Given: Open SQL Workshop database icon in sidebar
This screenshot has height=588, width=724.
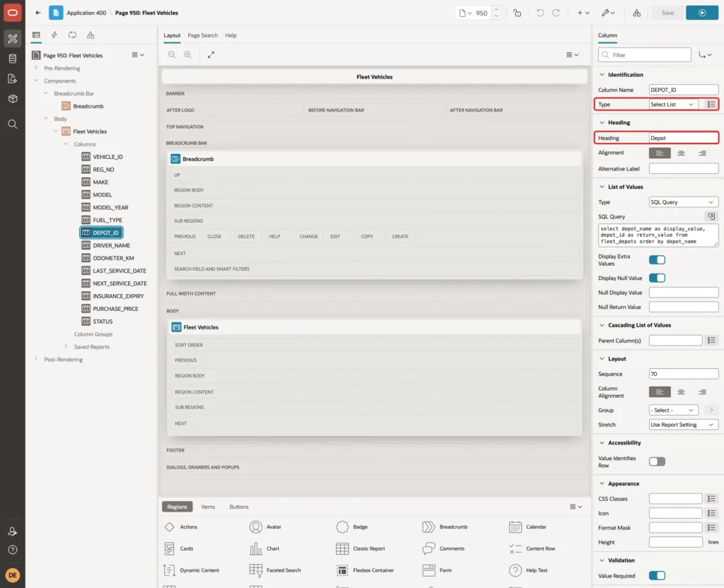Looking at the screenshot, I should (13, 59).
